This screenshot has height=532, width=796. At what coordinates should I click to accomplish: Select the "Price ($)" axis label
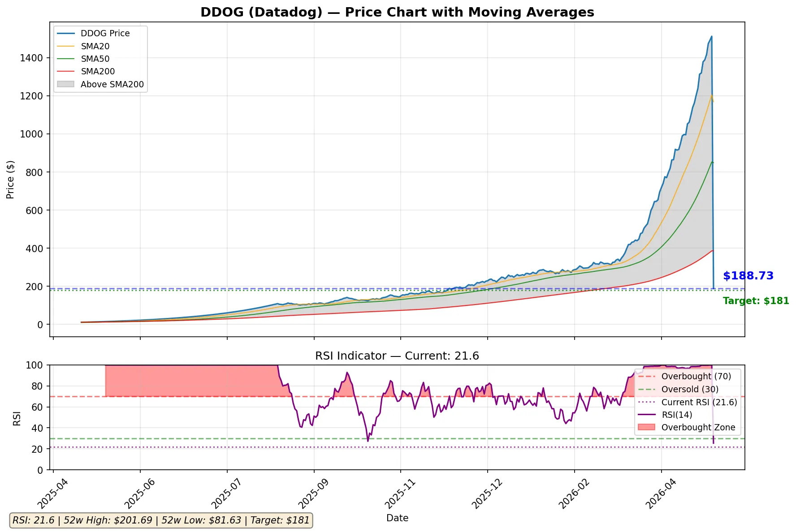[10, 179]
